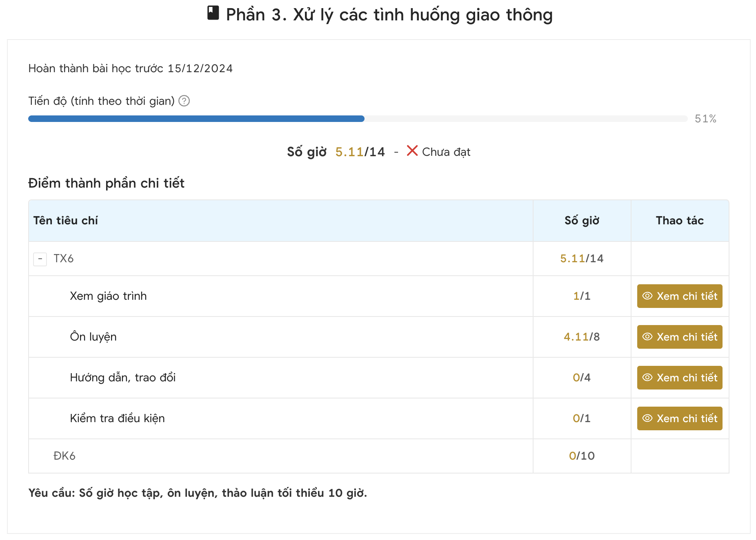Viewport: 756px width, 540px height.
Task: Click the Số giờ 5.11/14 summary text
Action: 336,151
